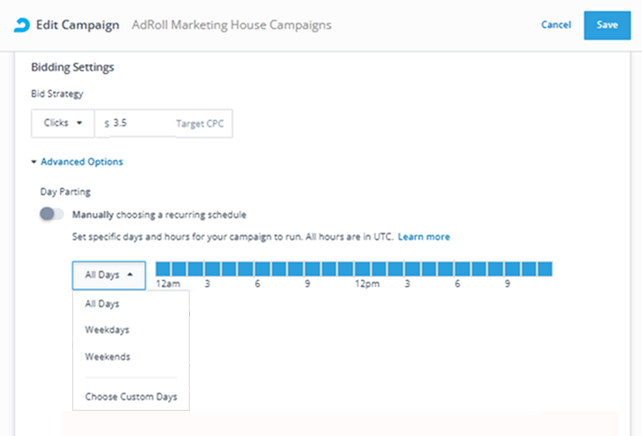Click the dollar sign currency symbol
642x436 pixels.
coord(106,123)
